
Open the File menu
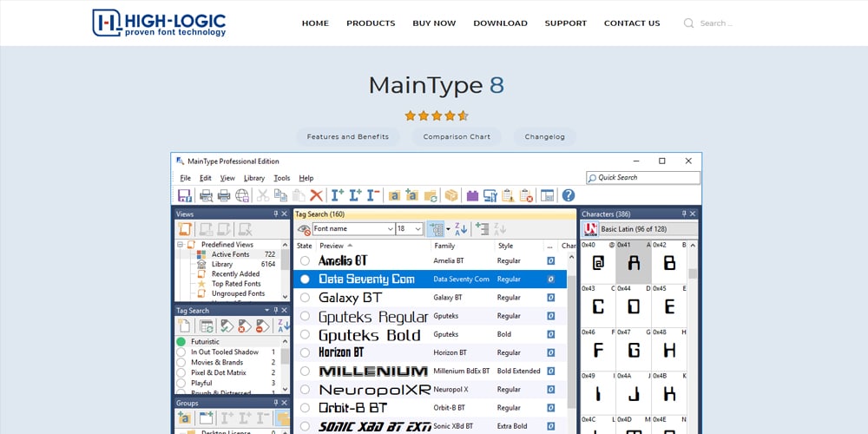tap(186, 178)
